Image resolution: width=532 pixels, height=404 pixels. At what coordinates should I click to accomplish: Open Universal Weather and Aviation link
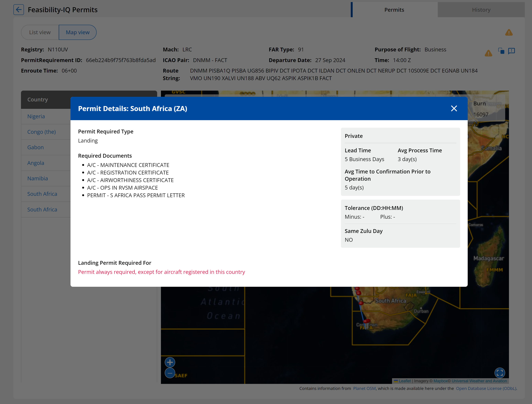[x=479, y=381]
